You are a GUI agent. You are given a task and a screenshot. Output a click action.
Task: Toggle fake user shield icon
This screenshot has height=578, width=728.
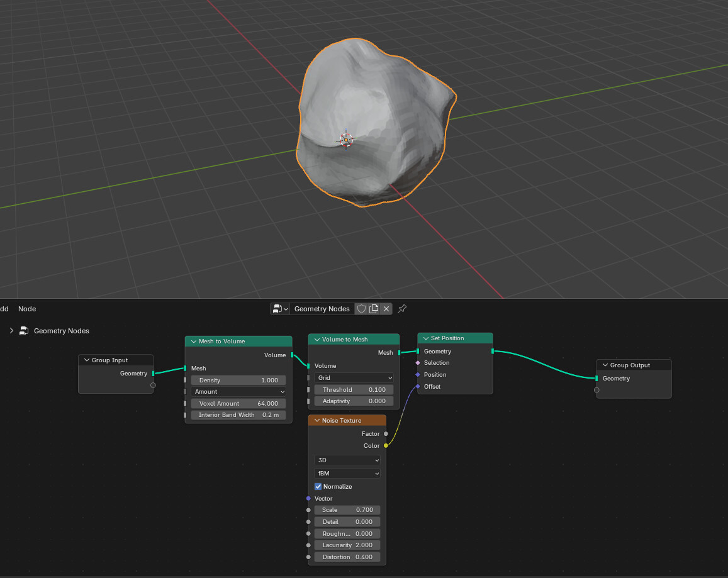click(x=361, y=309)
